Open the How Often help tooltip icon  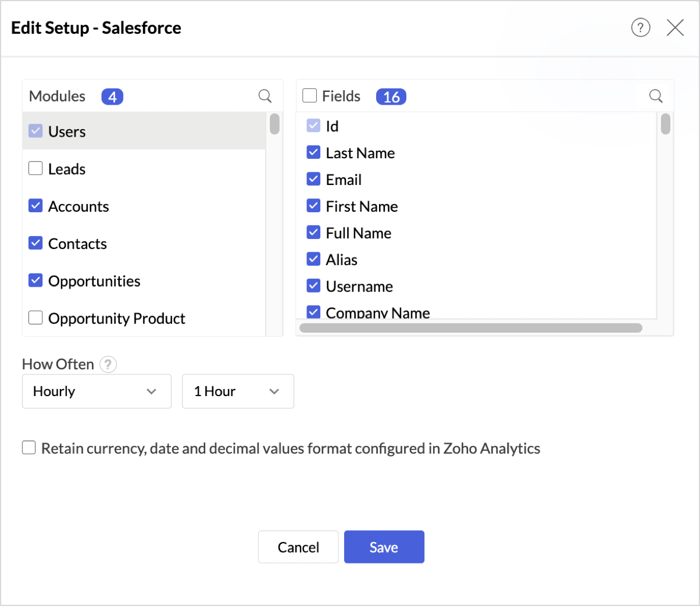(x=108, y=365)
